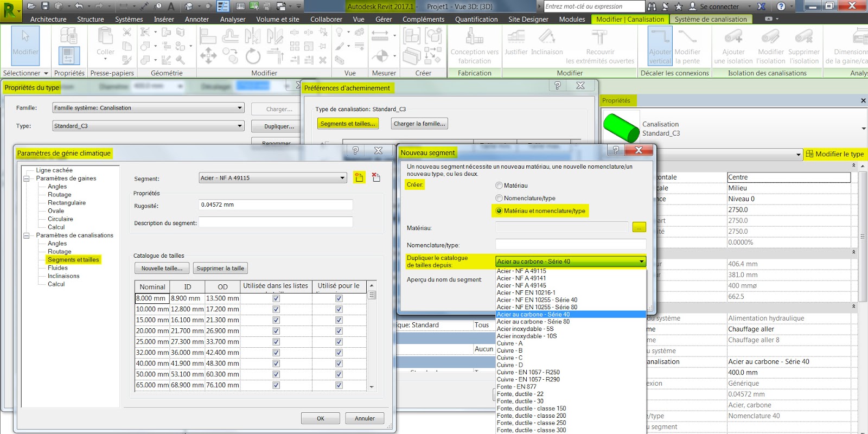Open the Architecture ribbon tab
The image size is (868, 434).
[x=48, y=19]
